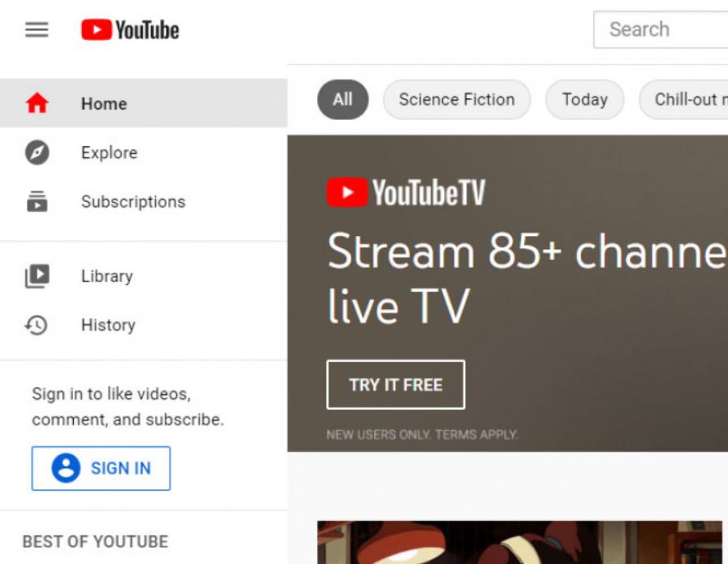Click the SIGN IN button
Image resolution: width=728 pixels, height=564 pixels.
pyautogui.click(x=101, y=468)
